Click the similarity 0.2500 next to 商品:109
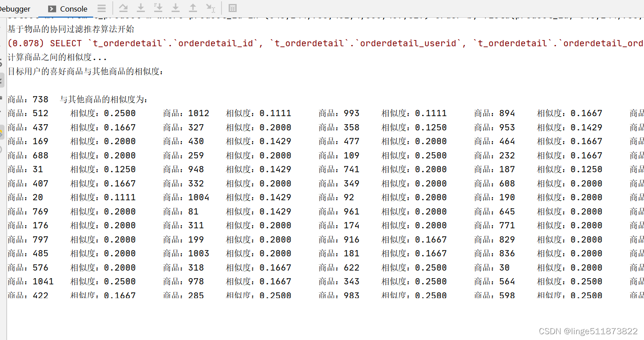Viewport: 644px width, 340px height. [x=431, y=155]
